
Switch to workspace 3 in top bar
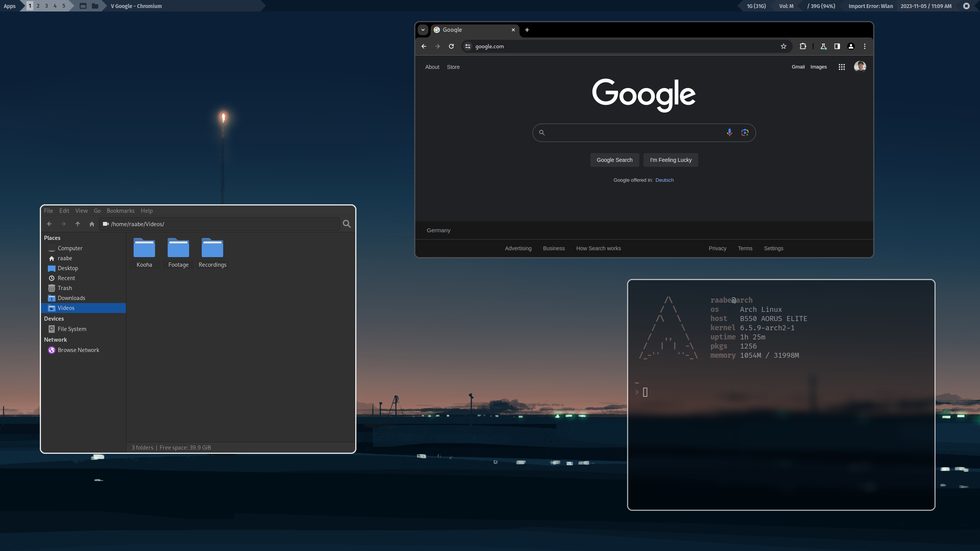tap(46, 6)
